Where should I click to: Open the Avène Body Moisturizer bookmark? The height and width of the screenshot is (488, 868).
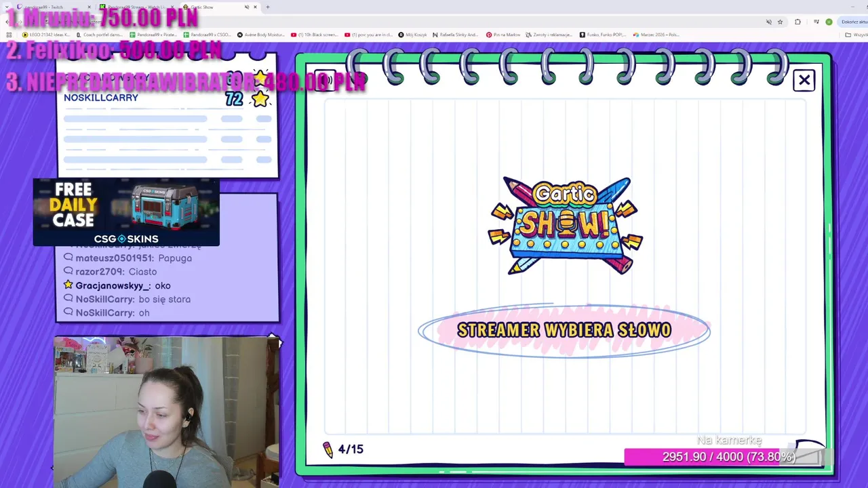(261, 35)
